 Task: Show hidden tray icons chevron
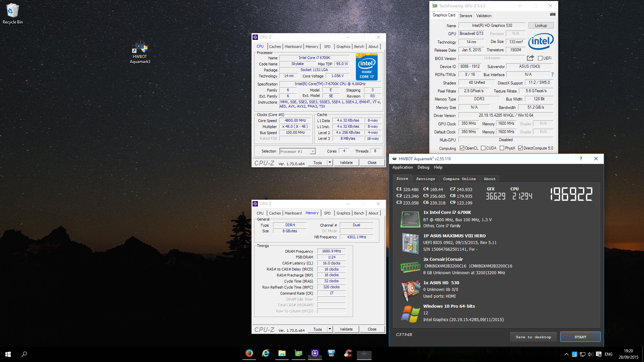coord(566,354)
